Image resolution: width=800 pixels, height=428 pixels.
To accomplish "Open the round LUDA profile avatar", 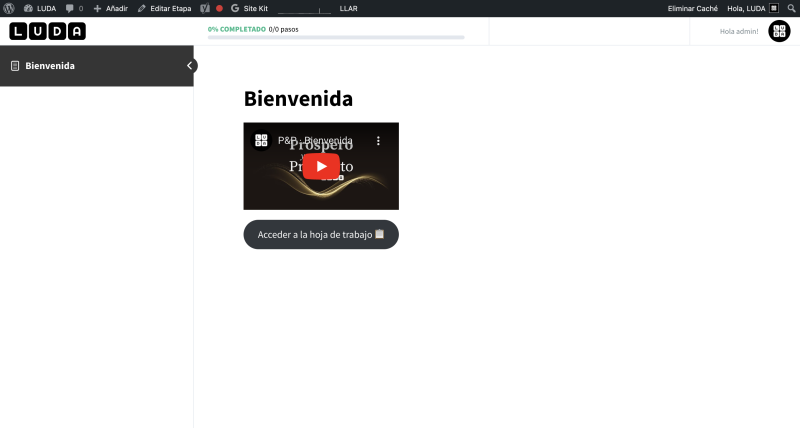I will tap(779, 31).
